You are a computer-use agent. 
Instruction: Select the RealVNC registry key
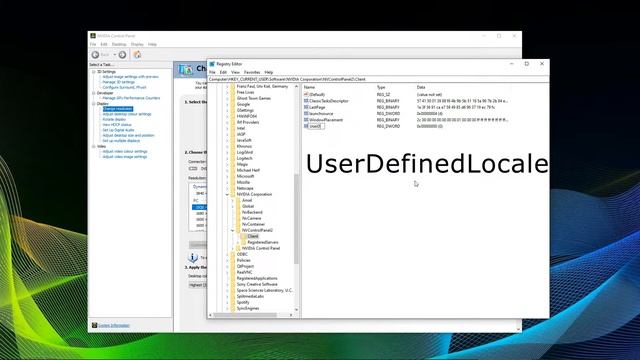coord(244,272)
